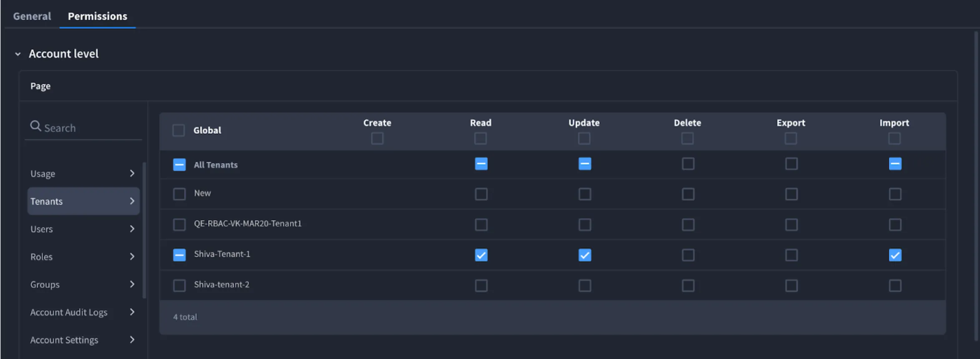
Task: Toggle the All Tenants row checkbox
Action: (x=179, y=165)
